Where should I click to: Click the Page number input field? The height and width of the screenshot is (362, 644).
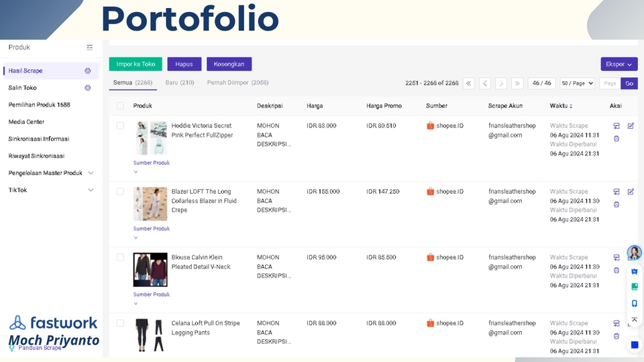(x=610, y=83)
